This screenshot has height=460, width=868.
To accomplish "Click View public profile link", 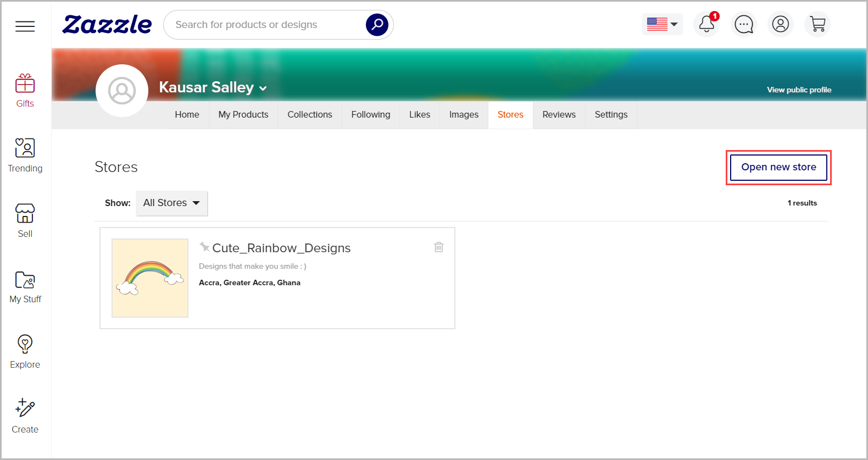I will click(x=799, y=90).
